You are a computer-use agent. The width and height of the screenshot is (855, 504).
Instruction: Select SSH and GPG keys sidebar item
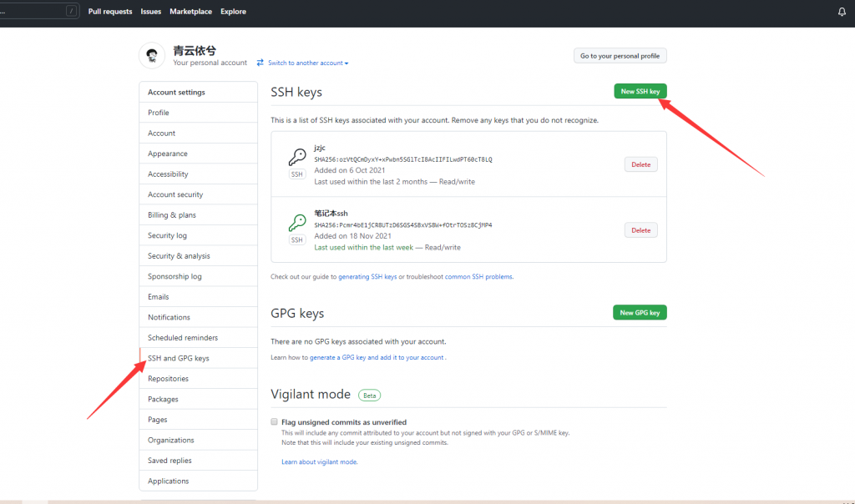179,358
